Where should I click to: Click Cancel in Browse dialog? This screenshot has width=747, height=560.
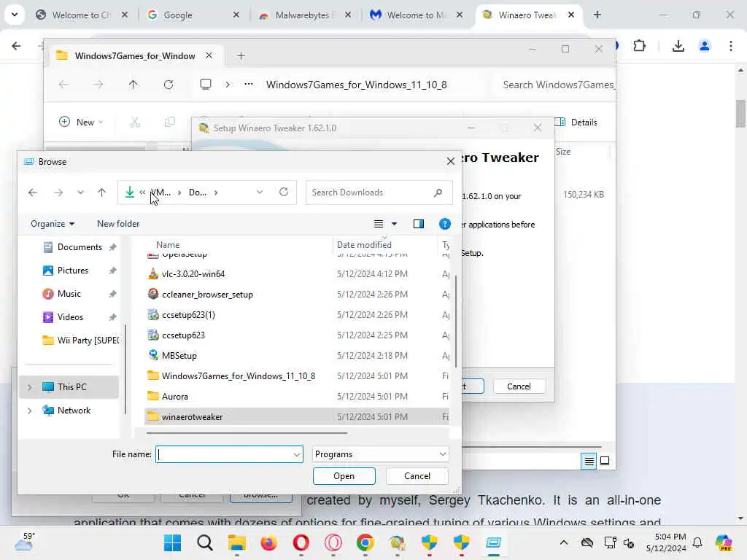pyautogui.click(x=417, y=476)
